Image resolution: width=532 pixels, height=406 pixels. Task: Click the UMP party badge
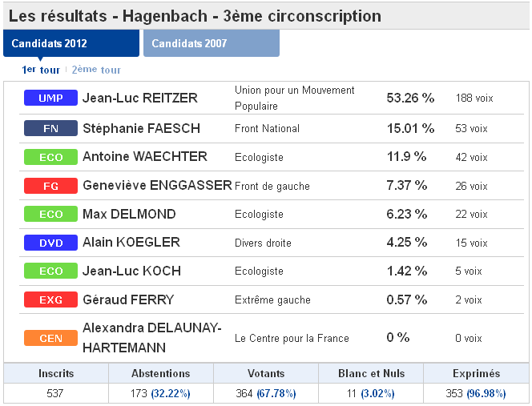[50, 98]
